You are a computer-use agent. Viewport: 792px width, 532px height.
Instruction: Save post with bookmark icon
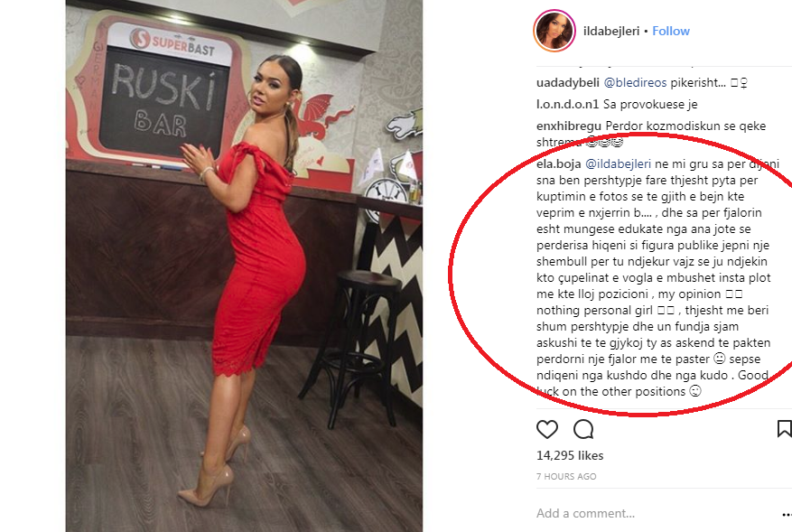[x=784, y=429]
